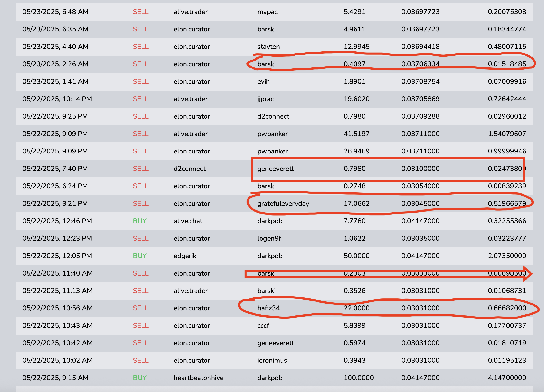Image resolution: width=544 pixels, height=392 pixels.
Task: Select quantity 50.0000
Action: [356, 256]
